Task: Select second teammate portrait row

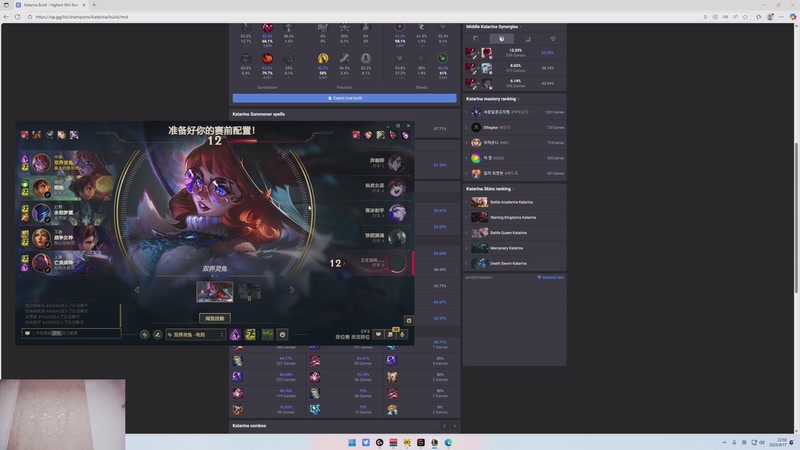Action: click(x=66, y=188)
